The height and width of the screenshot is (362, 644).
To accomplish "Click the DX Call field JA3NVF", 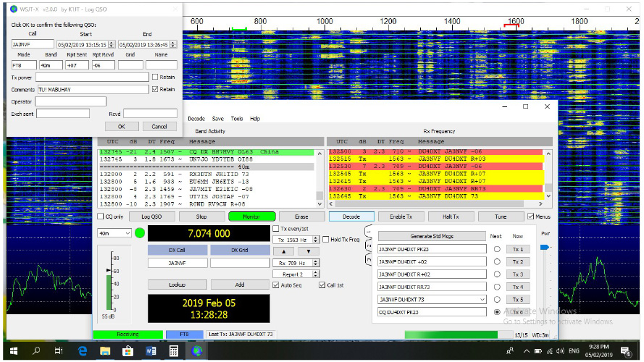I will tap(177, 263).
